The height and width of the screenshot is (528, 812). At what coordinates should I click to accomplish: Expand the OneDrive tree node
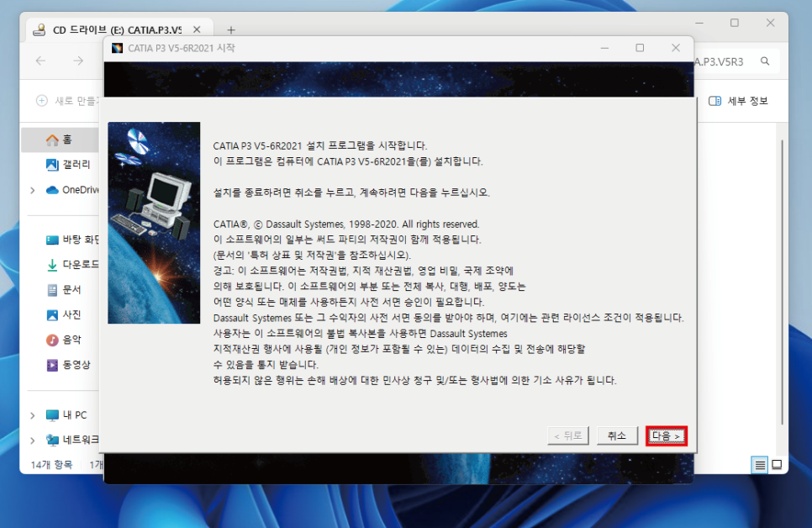[33, 190]
